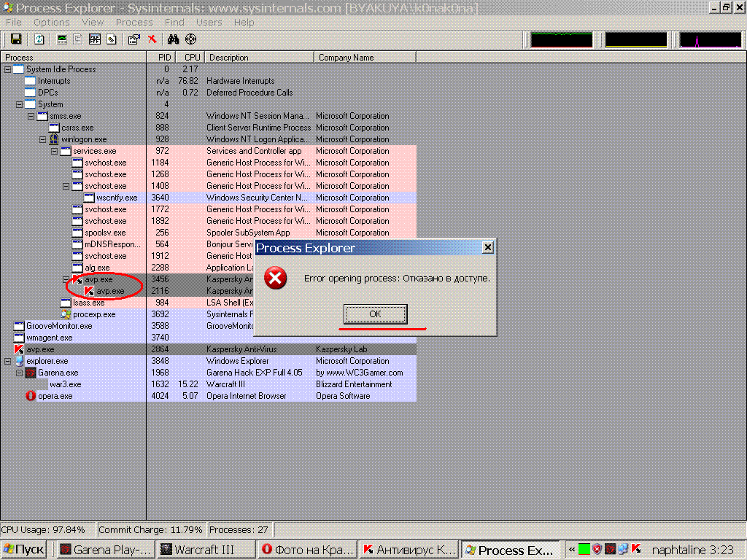
Task: Click 'Blizzard Entertainment' company name cell
Action: (354, 384)
